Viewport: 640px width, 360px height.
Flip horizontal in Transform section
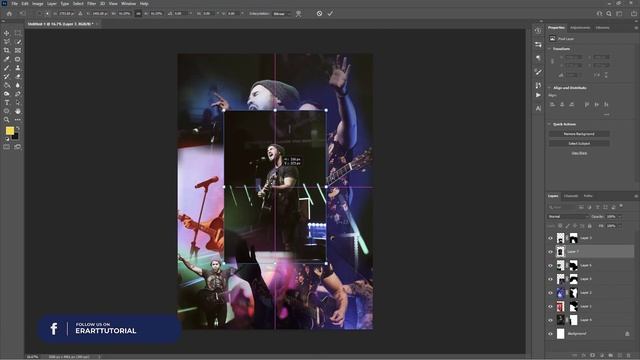pyautogui.click(x=596, y=75)
